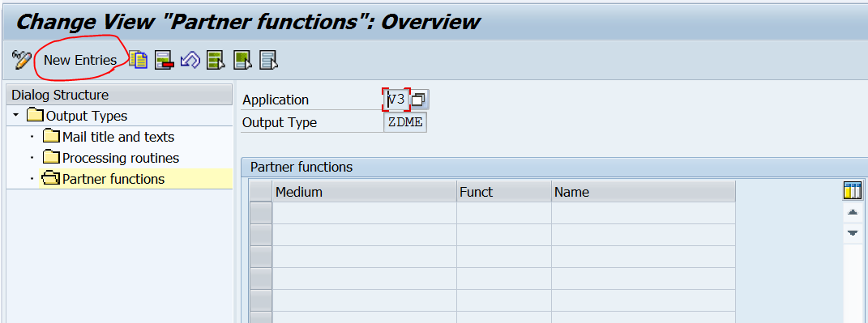The width and height of the screenshot is (868, 323).
Task: Open the Application value help button
Action: (420, 100)
